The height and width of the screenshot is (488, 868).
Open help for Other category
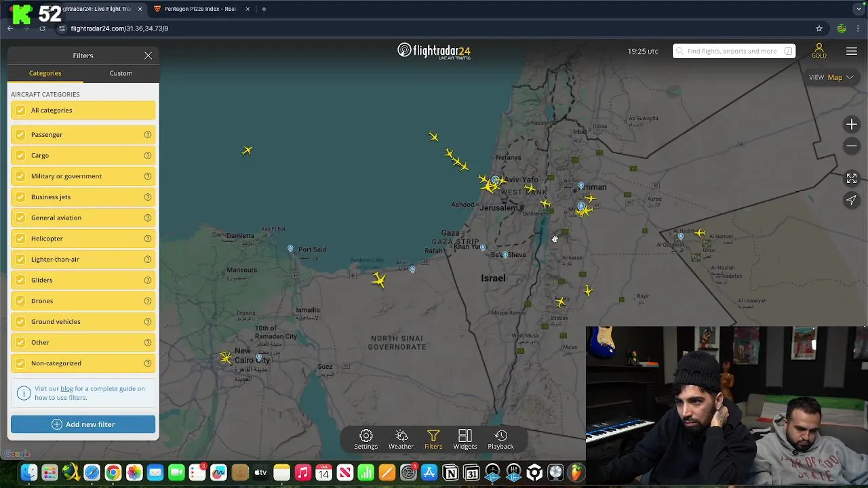[x=147, y=342]
